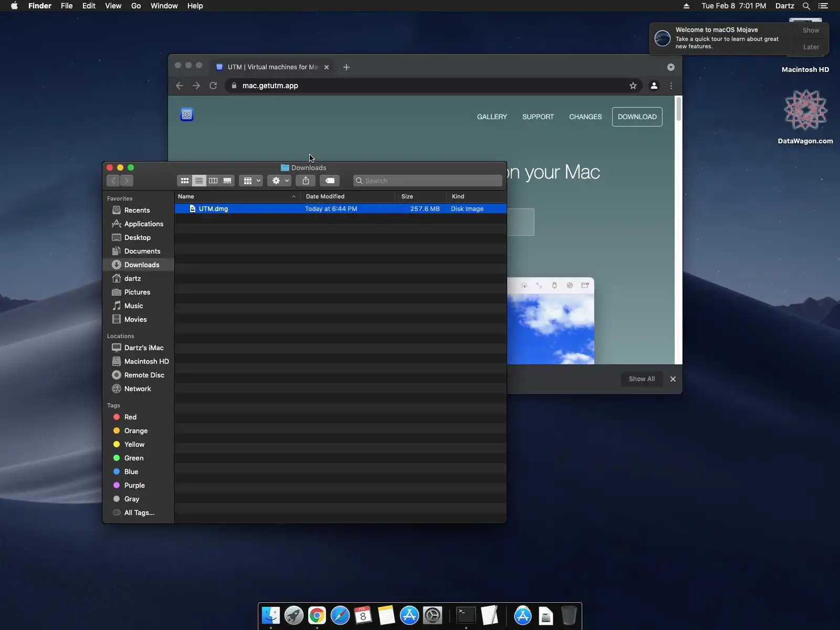Image resolution: width=840 pixels, height=630 pixels.
Task: Close the Chrome downloads bar
Action: click(x=673, y=379)
